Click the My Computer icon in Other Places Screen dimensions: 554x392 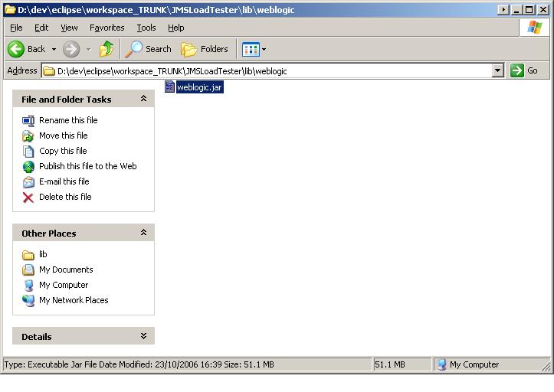28,285
